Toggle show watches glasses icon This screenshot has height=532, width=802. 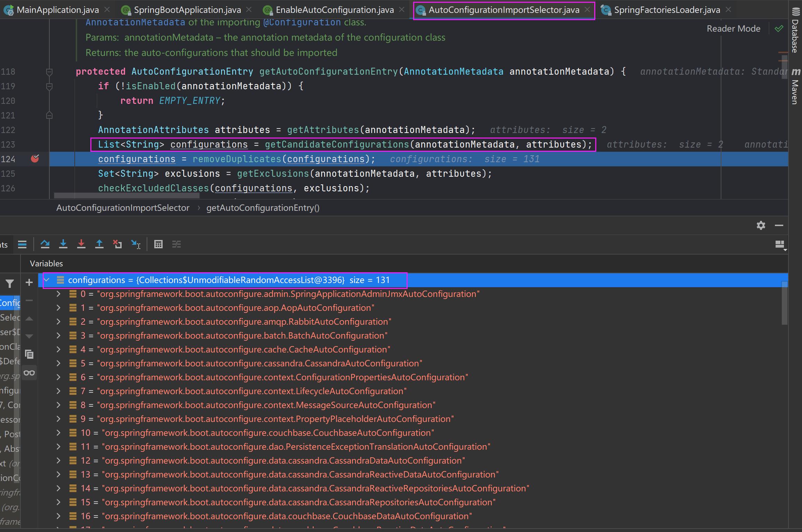[x=29, y=373]
